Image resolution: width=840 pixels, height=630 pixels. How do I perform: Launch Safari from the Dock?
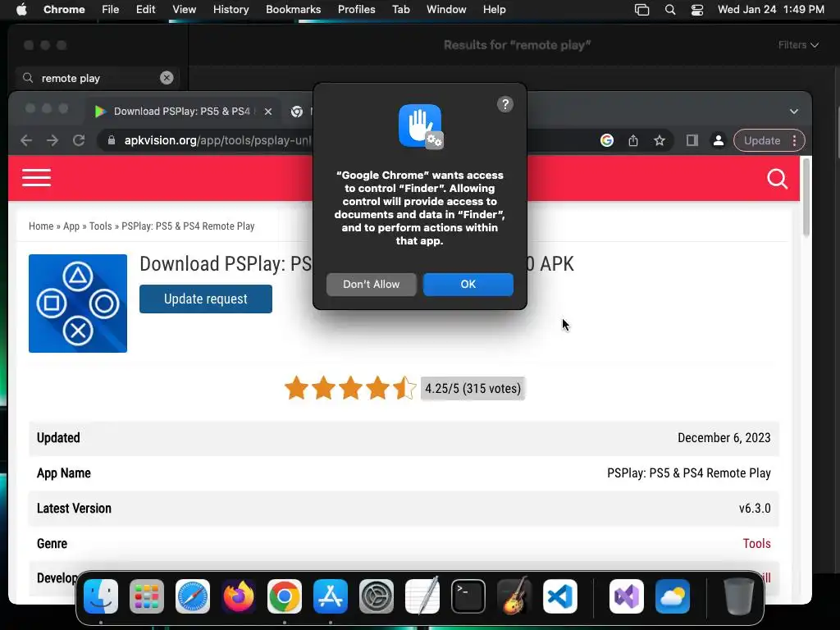tap(193, 596)
